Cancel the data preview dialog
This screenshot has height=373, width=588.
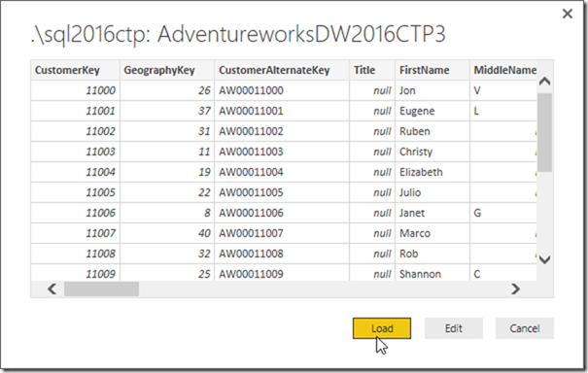524,328
